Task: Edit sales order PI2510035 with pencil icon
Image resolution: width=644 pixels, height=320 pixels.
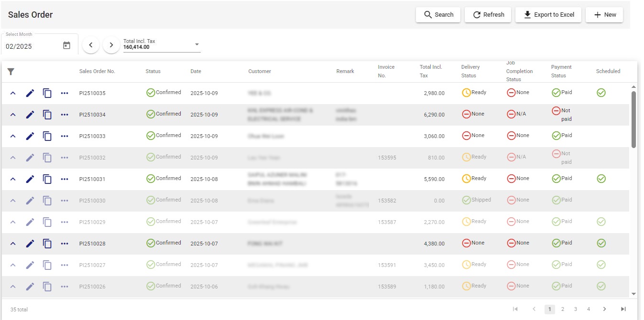Action: coord(30,93)
